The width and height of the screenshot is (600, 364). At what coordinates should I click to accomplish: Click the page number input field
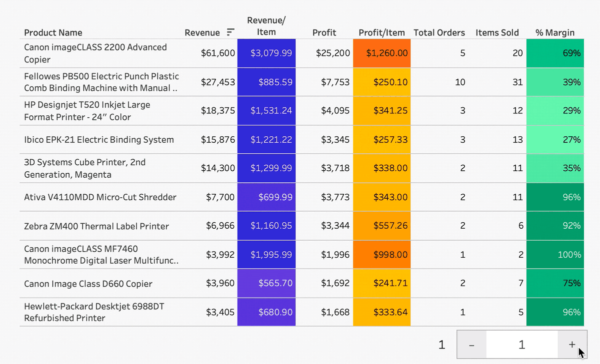point(522,345)
